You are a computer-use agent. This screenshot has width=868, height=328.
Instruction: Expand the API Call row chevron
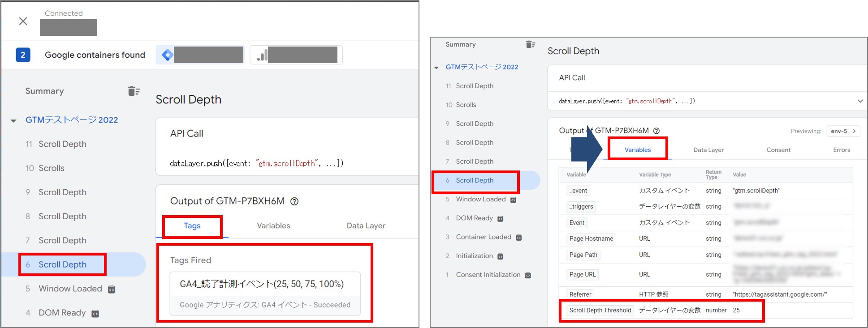pyautogui.click(x=860, y=101)
